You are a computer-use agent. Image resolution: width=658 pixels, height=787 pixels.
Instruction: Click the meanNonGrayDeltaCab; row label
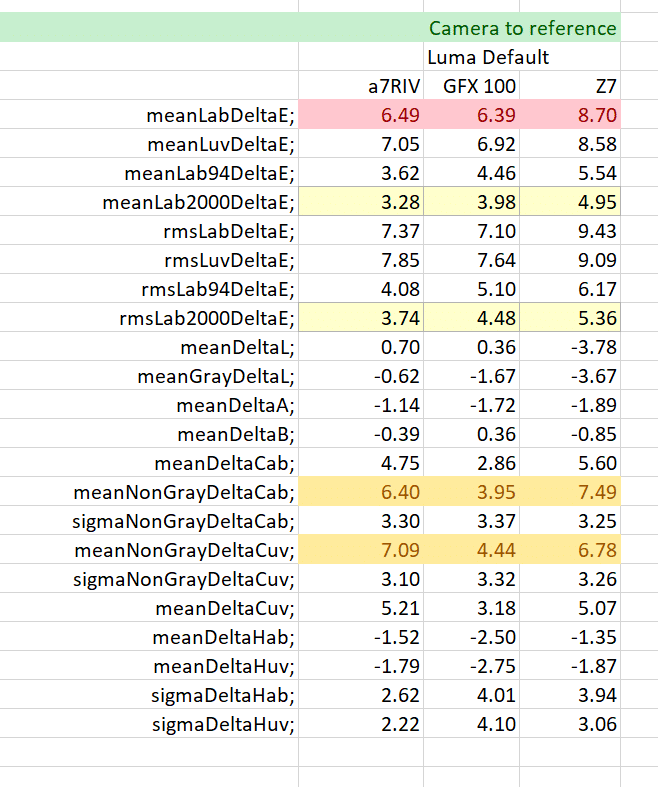click(x=184, y=492)
